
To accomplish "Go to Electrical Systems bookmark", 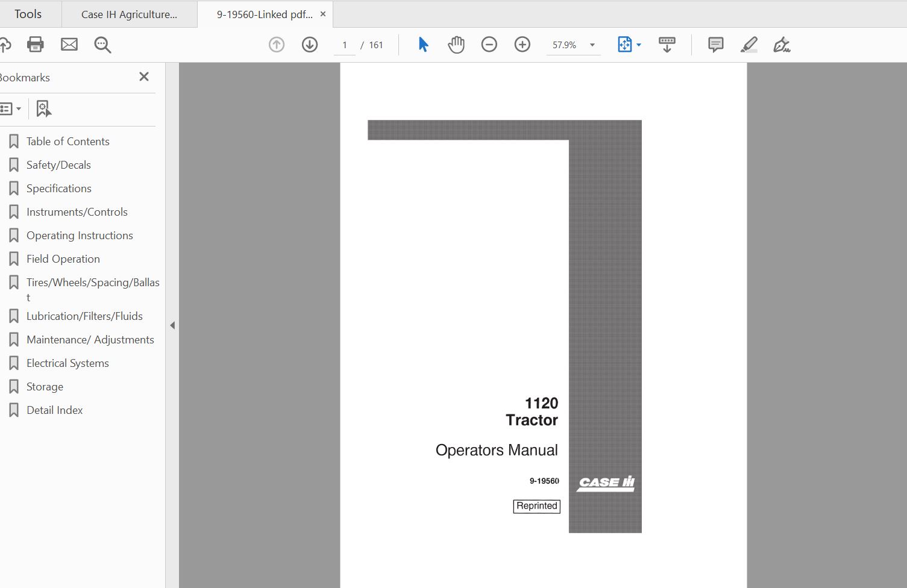I will 67,363.
